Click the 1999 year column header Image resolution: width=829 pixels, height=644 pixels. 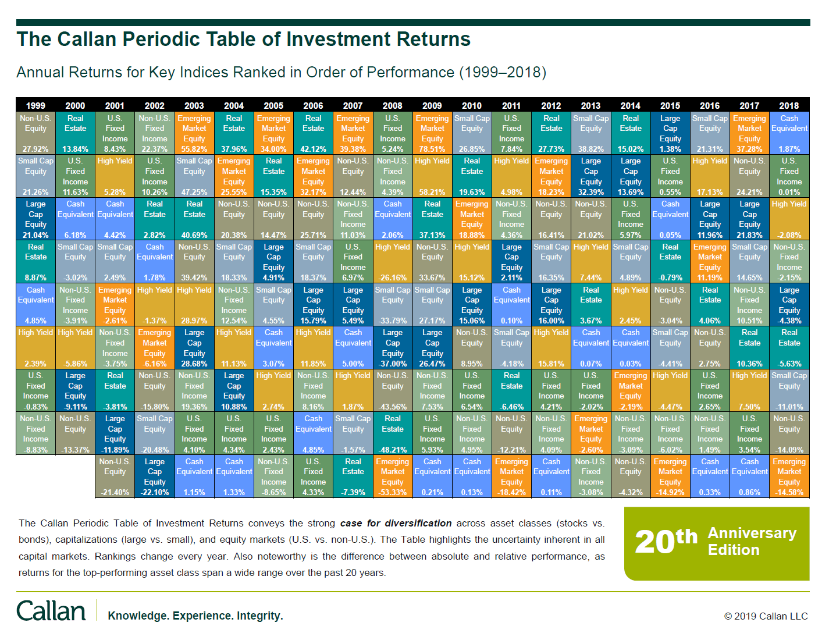pos(35,105)
